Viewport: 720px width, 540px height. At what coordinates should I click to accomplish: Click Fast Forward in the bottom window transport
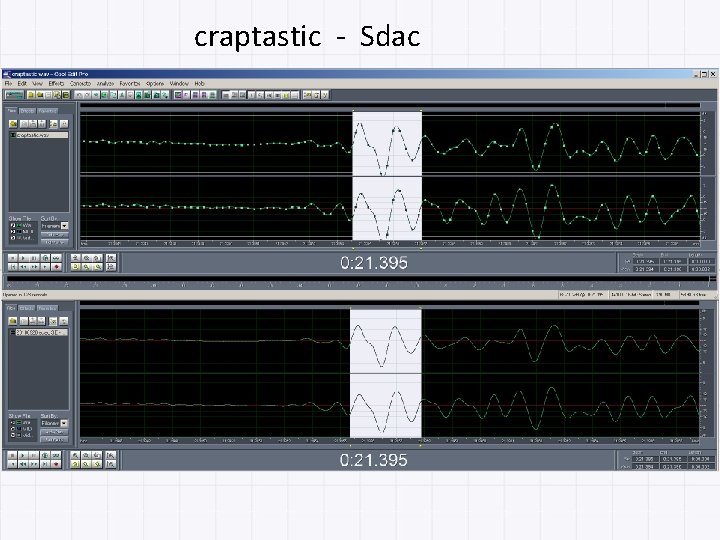[x=34, y=464]
